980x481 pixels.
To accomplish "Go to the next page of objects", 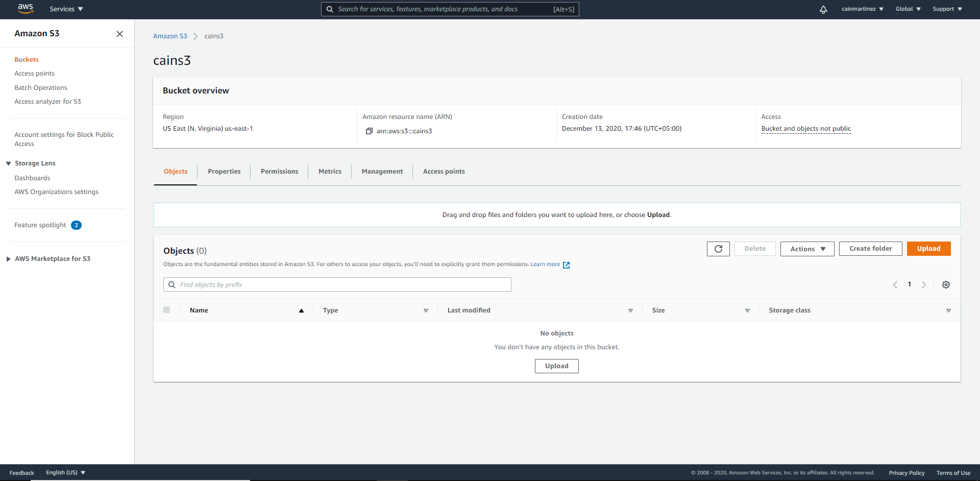I will [924, 284].
